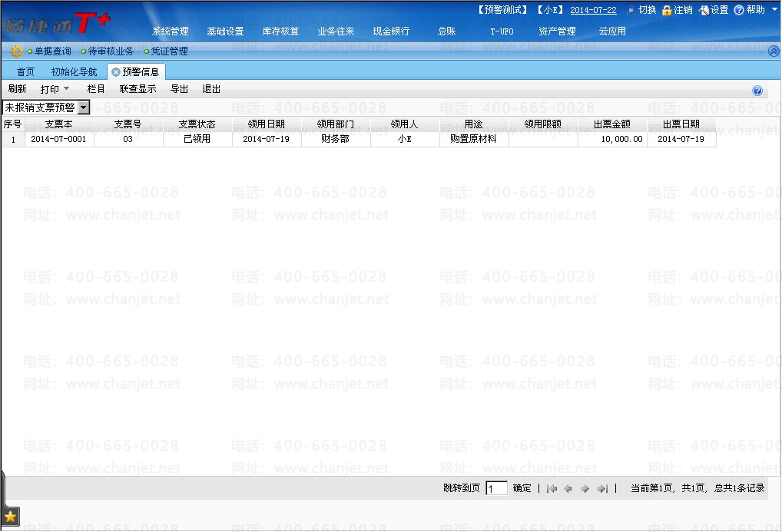Click the gear icon beside 单据查询

tap(16, 51)
